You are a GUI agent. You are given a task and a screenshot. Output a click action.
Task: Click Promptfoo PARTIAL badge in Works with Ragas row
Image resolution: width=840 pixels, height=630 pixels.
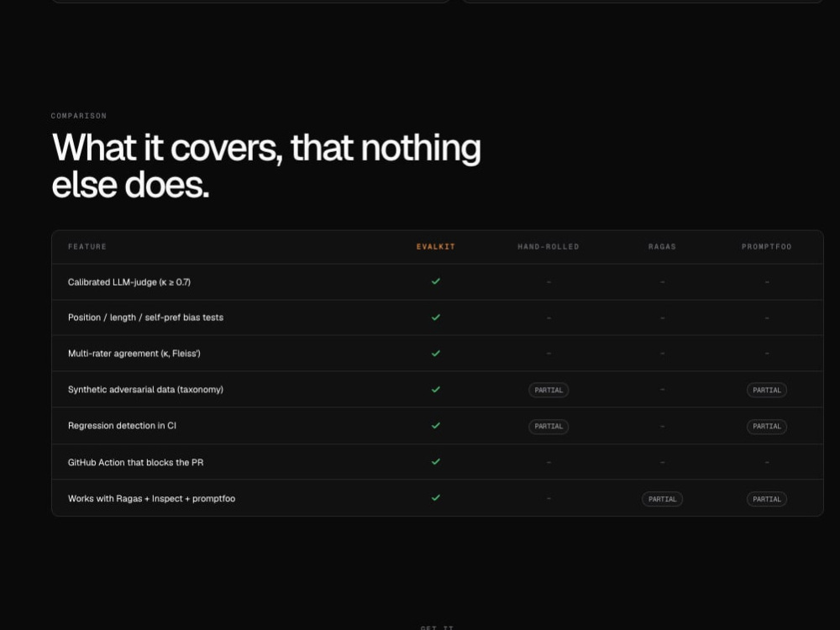pos(767,499)
